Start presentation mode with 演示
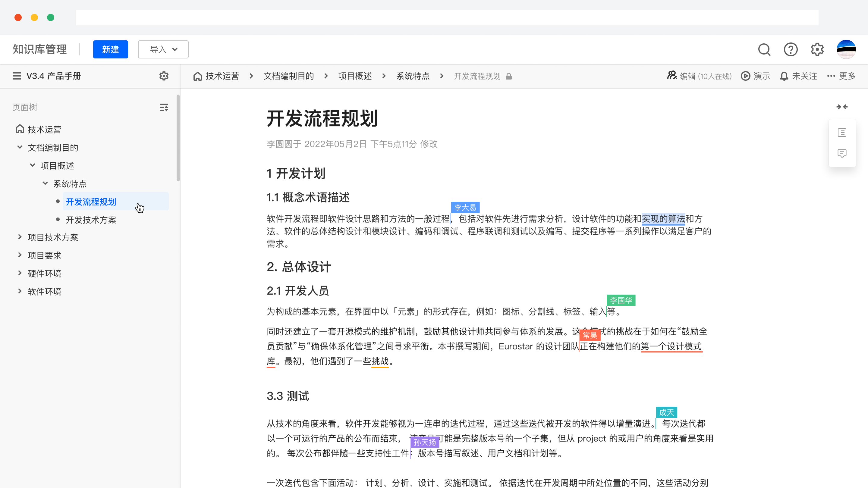Viewport: 868px width, 488px height. pyautogui.click(x=756, y=76)
